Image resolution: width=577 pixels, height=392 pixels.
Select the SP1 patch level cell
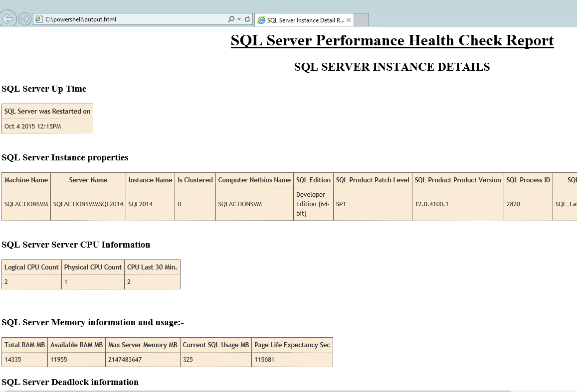[x=341, y=204]
